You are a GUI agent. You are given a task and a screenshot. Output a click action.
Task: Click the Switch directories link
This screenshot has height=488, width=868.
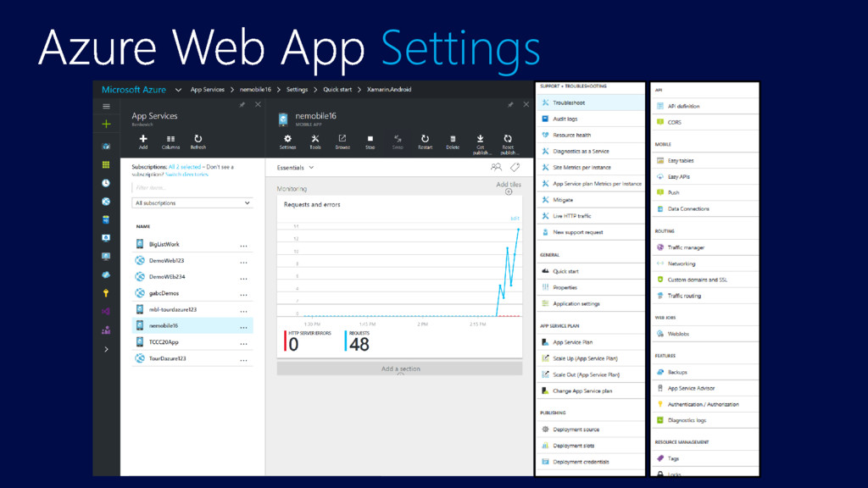coord(186,175)
